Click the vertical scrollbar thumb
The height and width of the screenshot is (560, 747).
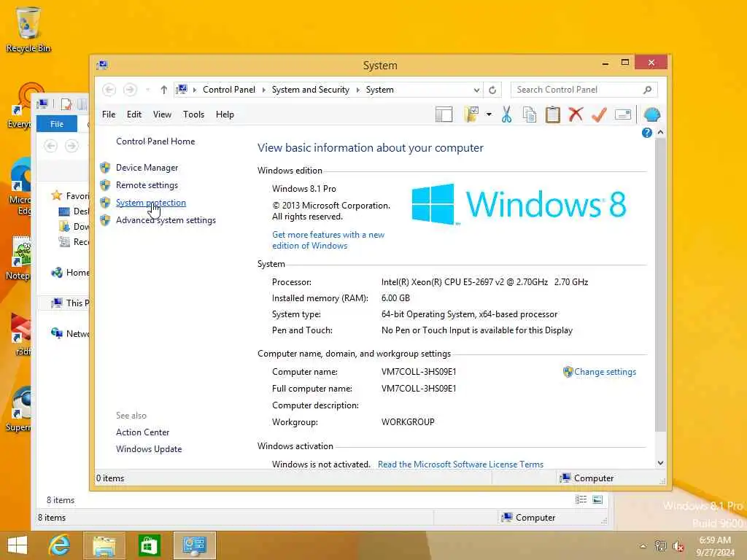[660, 286]
